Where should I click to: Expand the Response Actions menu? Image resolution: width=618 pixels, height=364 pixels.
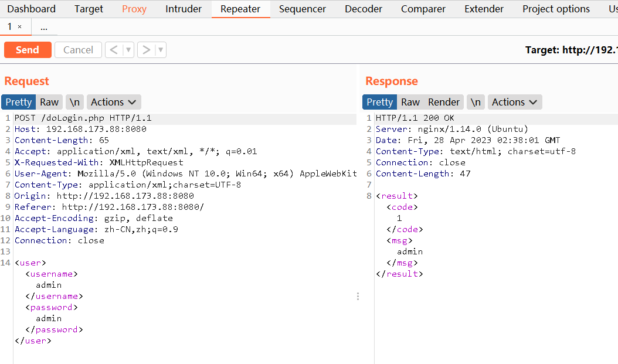(x=514, y=102)
